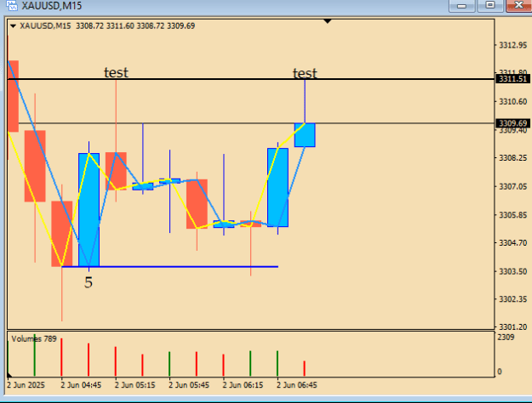Select the blue horizontal support trendline
Screen dimensions: 532x403
tap(169, 267)
